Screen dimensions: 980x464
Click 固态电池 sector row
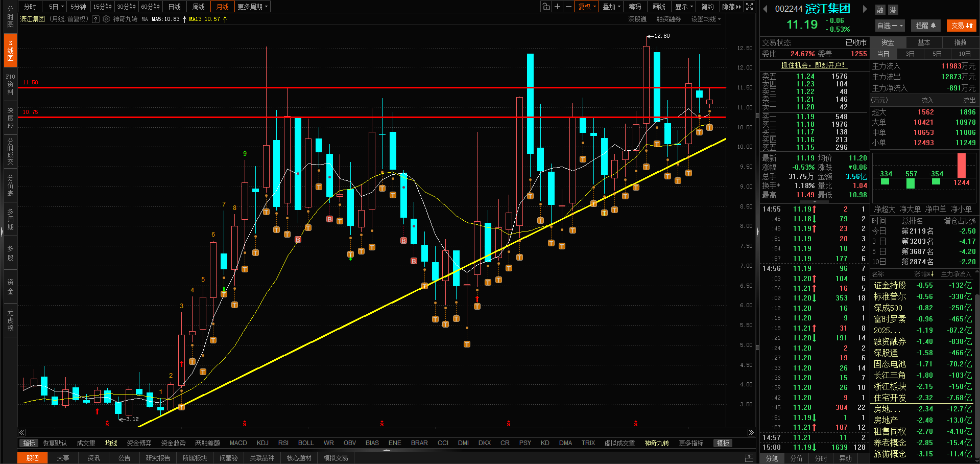pos(922,364)
